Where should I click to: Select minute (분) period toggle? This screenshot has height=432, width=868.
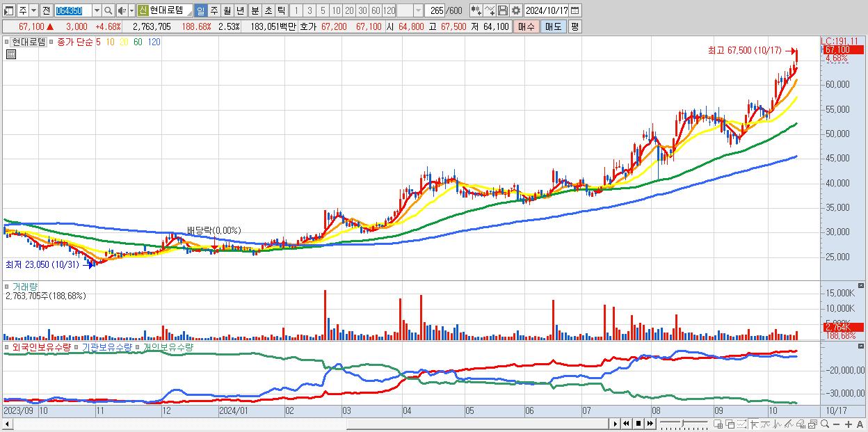[255, 10]
